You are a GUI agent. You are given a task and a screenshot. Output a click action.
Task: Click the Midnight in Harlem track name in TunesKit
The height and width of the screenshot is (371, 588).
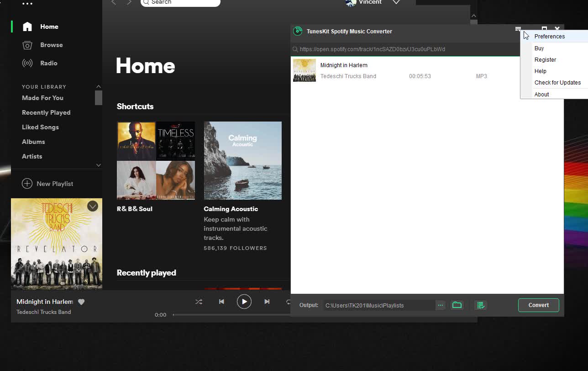344,65
